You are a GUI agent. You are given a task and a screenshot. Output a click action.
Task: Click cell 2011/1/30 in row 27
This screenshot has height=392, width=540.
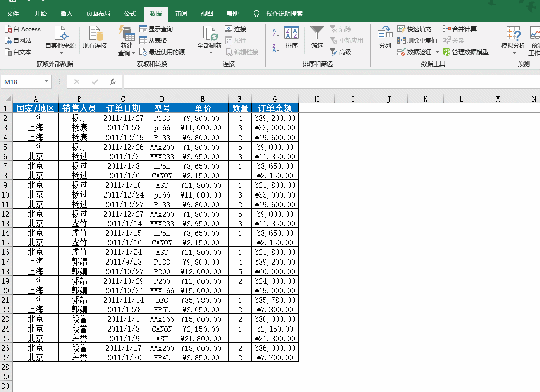(x=123, y=358)
